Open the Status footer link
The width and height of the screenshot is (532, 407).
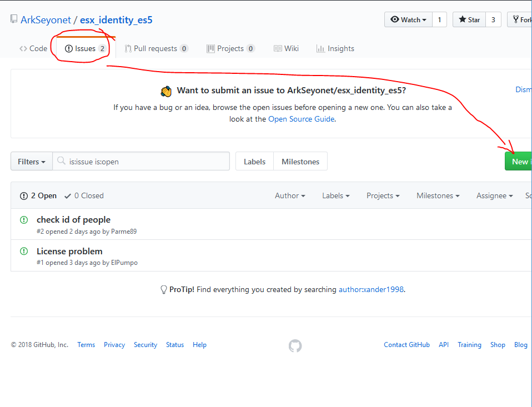(x=175, y=345)
